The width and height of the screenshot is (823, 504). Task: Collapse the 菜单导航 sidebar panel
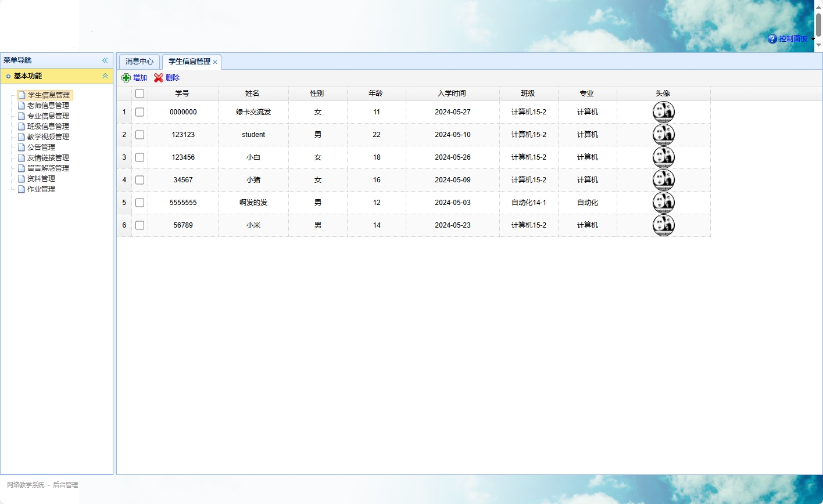click(105, 60)
